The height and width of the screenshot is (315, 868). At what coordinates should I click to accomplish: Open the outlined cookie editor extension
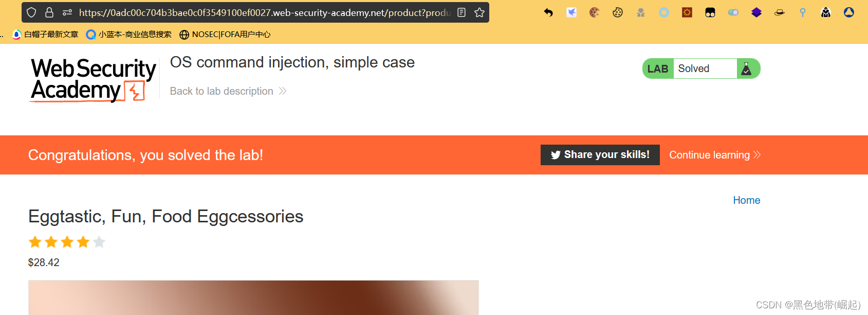point(618,12)
